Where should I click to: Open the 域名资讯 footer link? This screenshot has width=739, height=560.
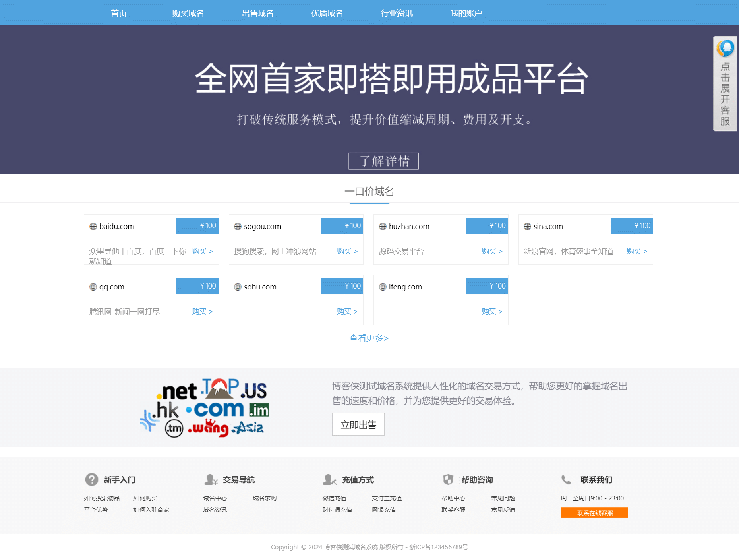[215, 510]
